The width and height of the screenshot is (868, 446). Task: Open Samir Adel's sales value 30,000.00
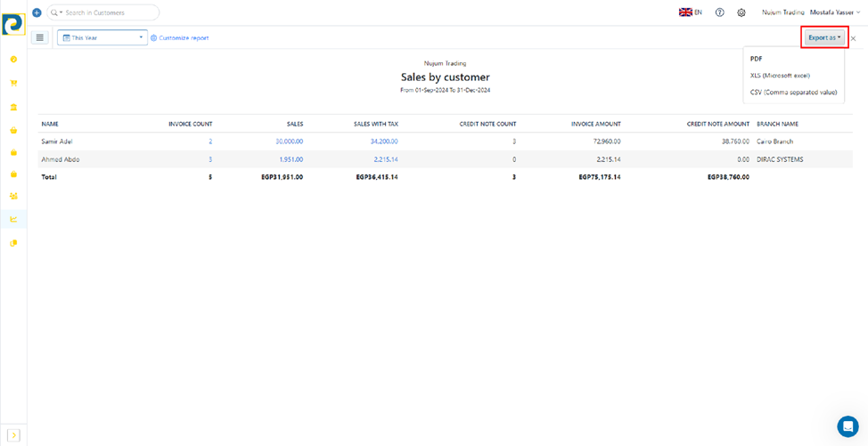[289, 142]
